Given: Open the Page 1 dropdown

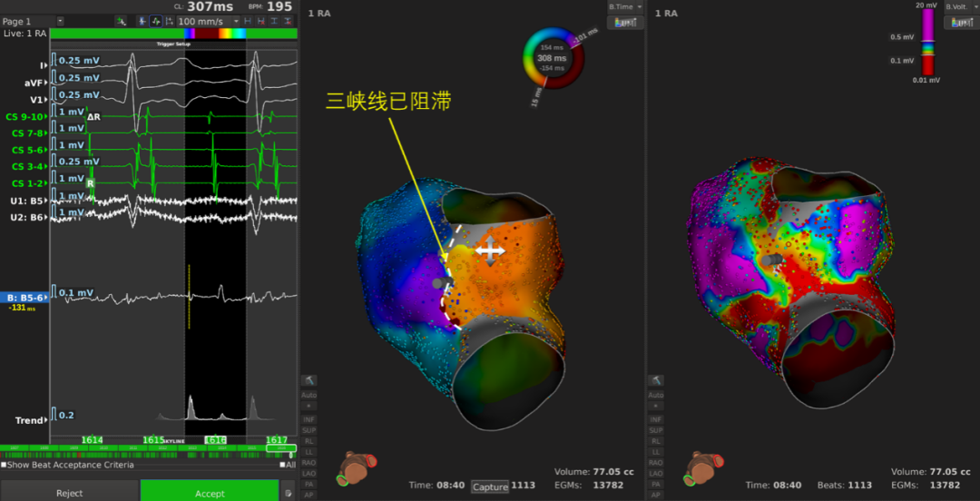Looking at the screenshot, I should tap(60, 21).
